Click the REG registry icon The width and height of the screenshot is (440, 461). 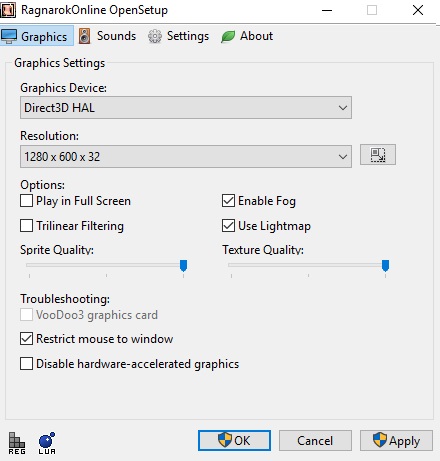click(x=17, y=443)
